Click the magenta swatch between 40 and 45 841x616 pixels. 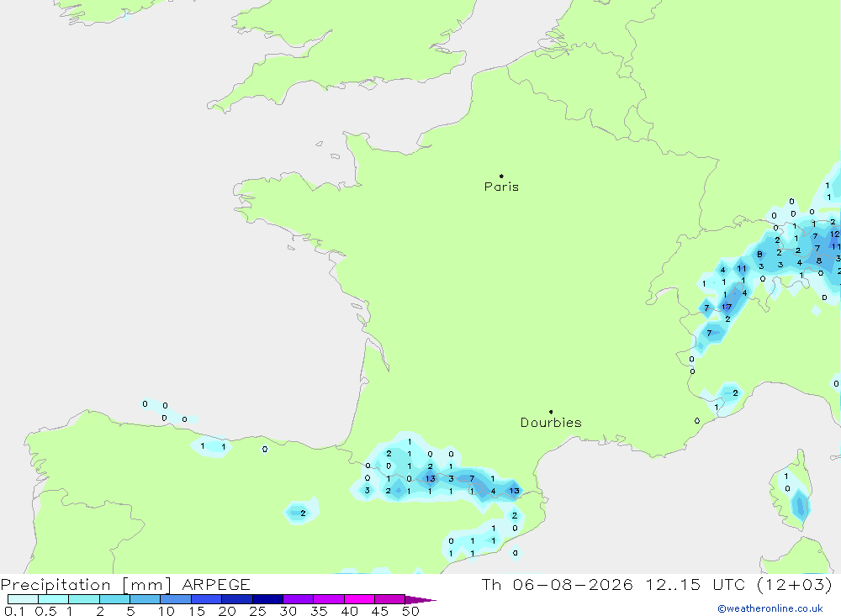click(x=359, y=599)
